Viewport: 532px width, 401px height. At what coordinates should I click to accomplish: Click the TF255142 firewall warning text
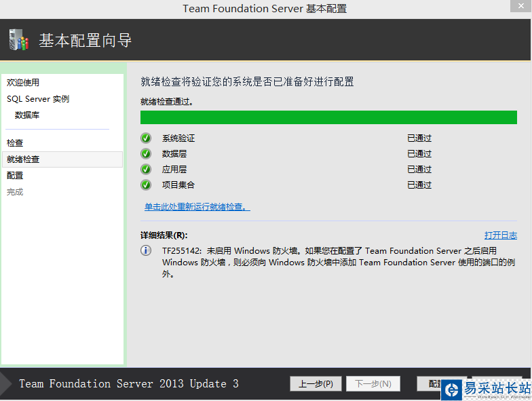[x=339, y=262]
